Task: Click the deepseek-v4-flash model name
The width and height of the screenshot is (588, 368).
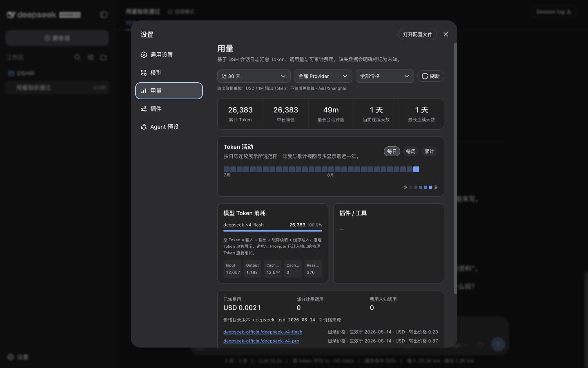Action: pyautogui.click(x=243, y=225)
